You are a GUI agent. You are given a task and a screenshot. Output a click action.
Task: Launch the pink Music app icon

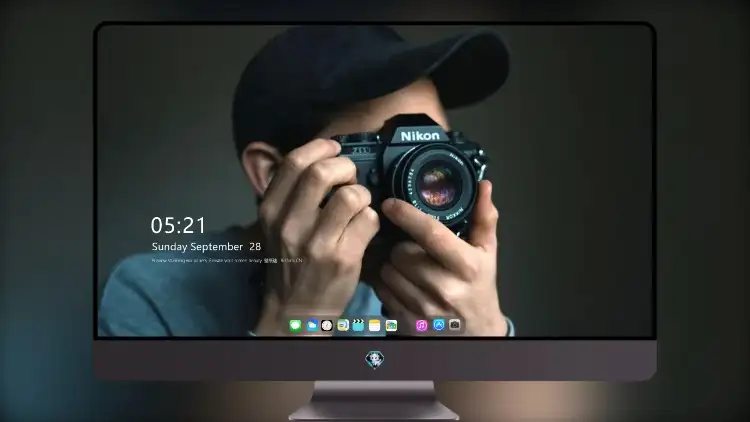(421, 326)
